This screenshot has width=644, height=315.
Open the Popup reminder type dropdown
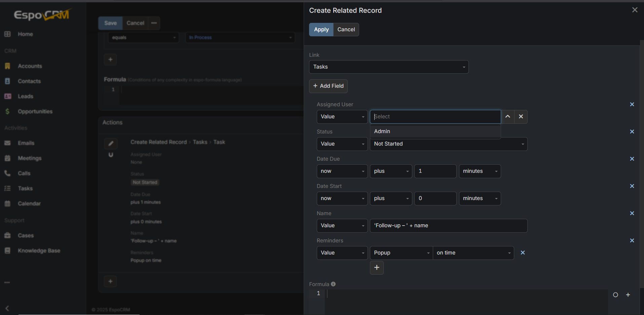click(402, 253)
